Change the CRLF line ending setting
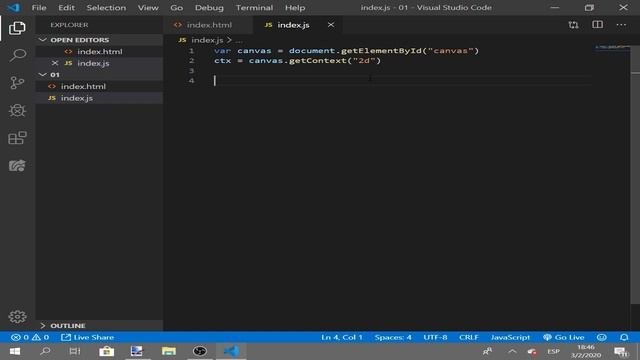640x360 pixels. point(469,338)
